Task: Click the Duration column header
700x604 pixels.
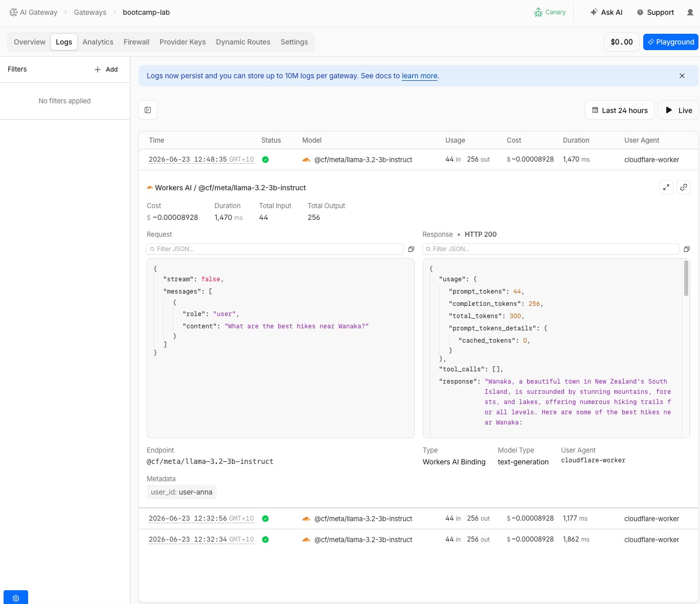Action: tap(576, 140)
